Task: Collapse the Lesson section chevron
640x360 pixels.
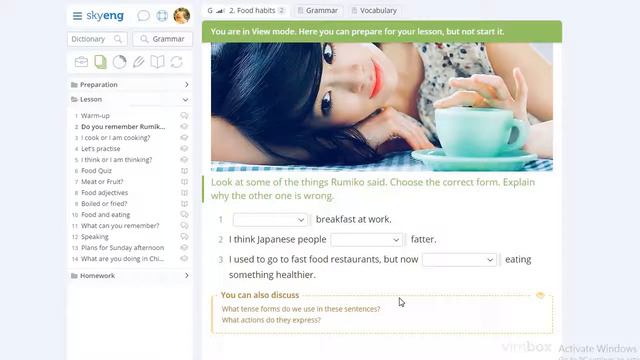Action: coord(185,100)
